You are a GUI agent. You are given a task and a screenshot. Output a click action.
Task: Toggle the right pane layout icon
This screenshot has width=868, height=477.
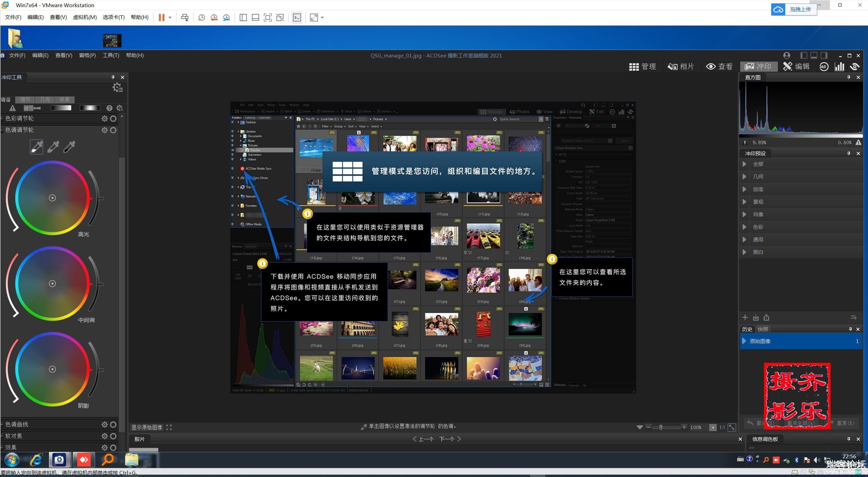(x=824, y=55)
